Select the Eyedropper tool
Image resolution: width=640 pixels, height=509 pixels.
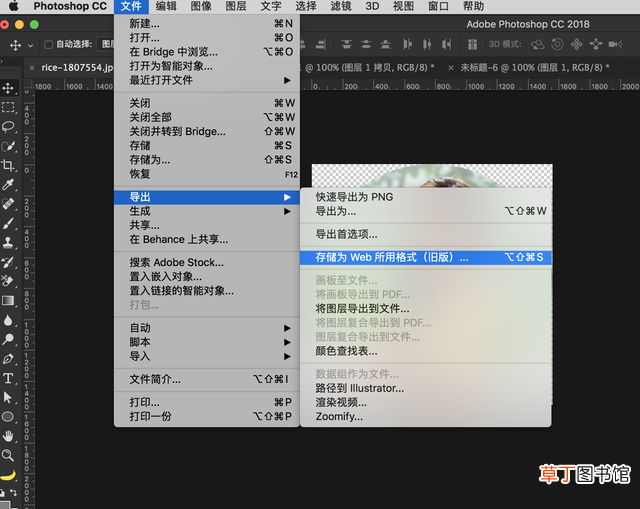pos(8,184)
